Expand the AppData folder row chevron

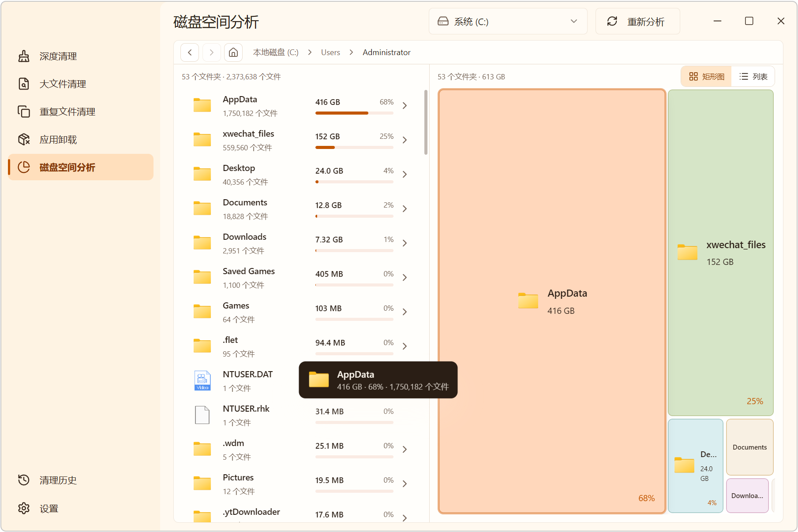[405, 106]
